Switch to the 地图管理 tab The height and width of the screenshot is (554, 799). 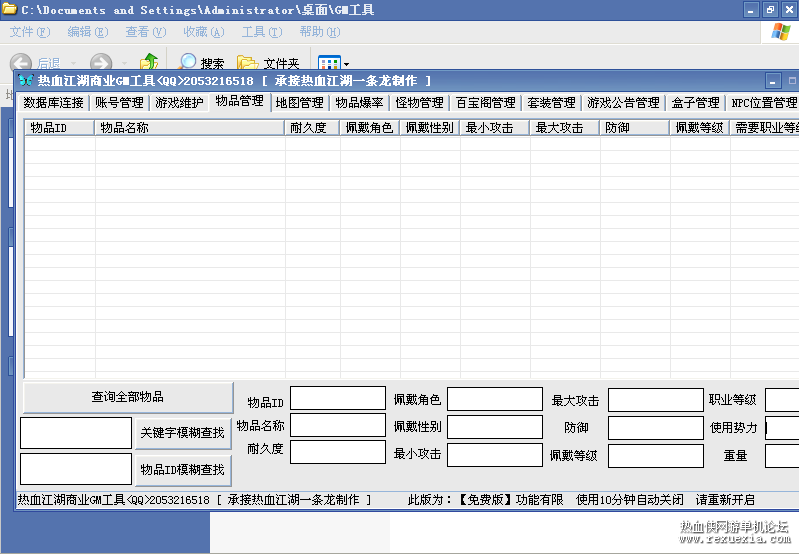(300, 102)
